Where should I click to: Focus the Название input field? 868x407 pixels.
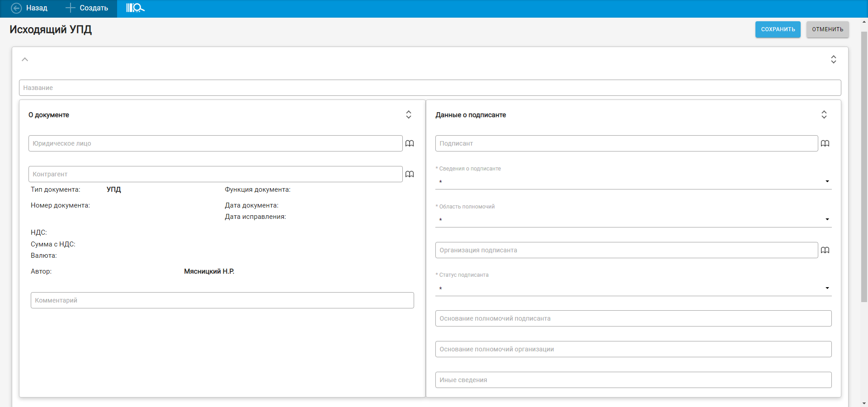[x=430, y=88]
